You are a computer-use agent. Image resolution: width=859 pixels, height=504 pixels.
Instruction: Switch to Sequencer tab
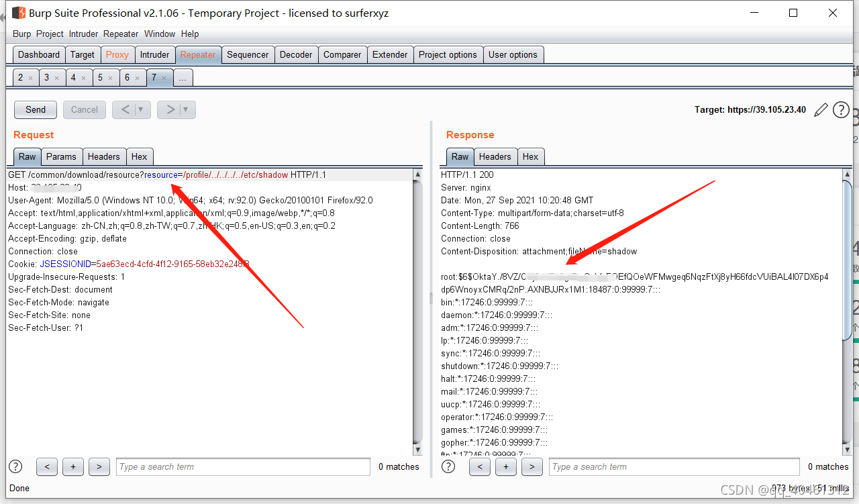[248, 55]
